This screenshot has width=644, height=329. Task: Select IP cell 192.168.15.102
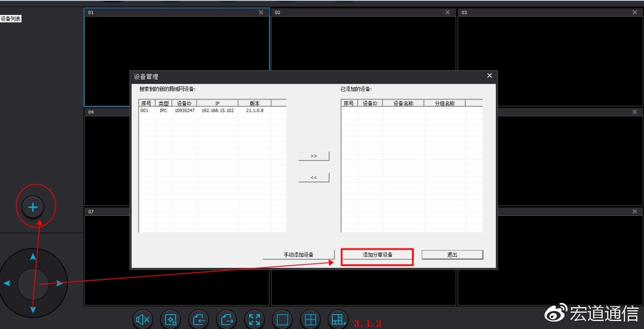[218, 111]
